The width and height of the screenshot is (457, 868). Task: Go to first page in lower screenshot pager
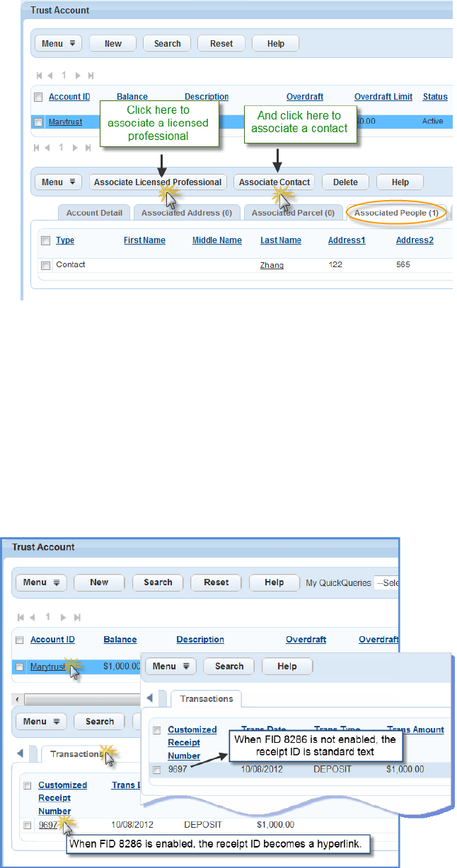pos(21,617)
